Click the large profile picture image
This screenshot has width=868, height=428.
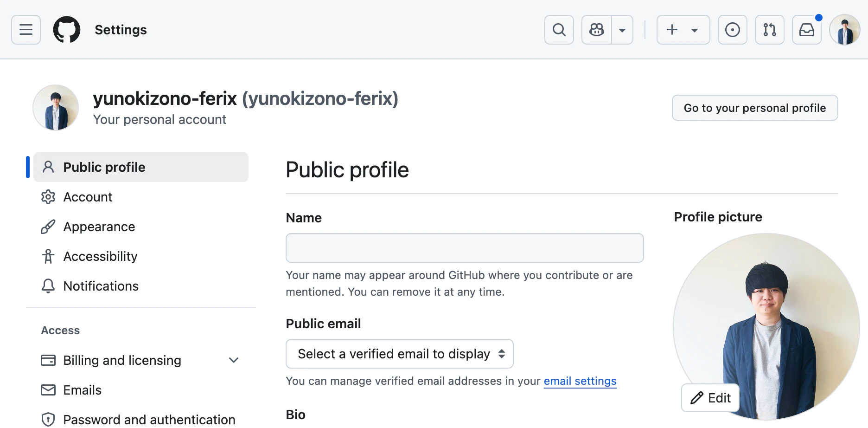click(766, 327)
